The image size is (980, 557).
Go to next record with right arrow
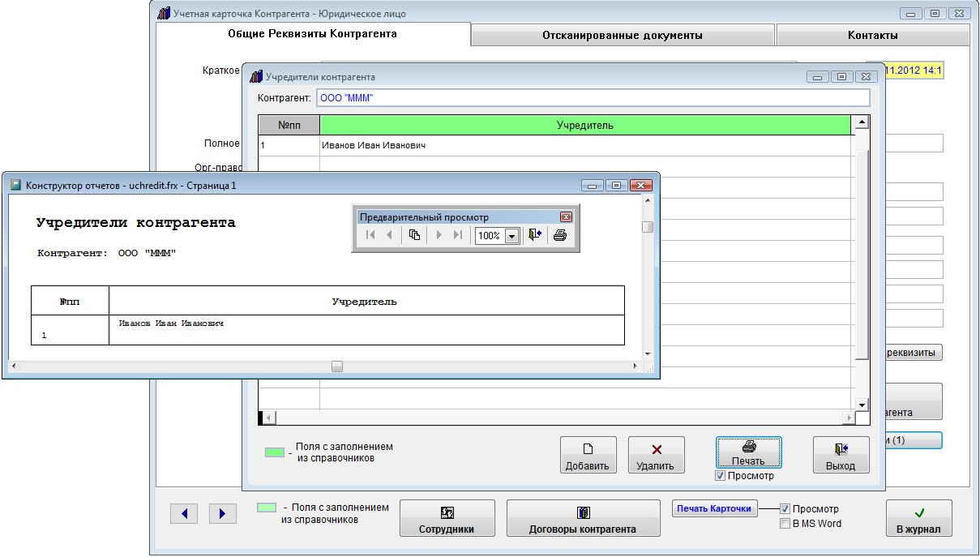[x=222, y=513]
